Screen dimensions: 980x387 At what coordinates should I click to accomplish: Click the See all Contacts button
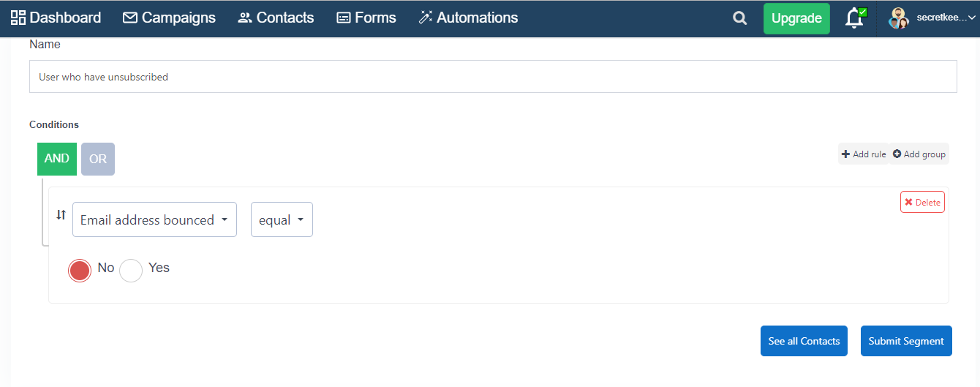[x=804, y=341]
